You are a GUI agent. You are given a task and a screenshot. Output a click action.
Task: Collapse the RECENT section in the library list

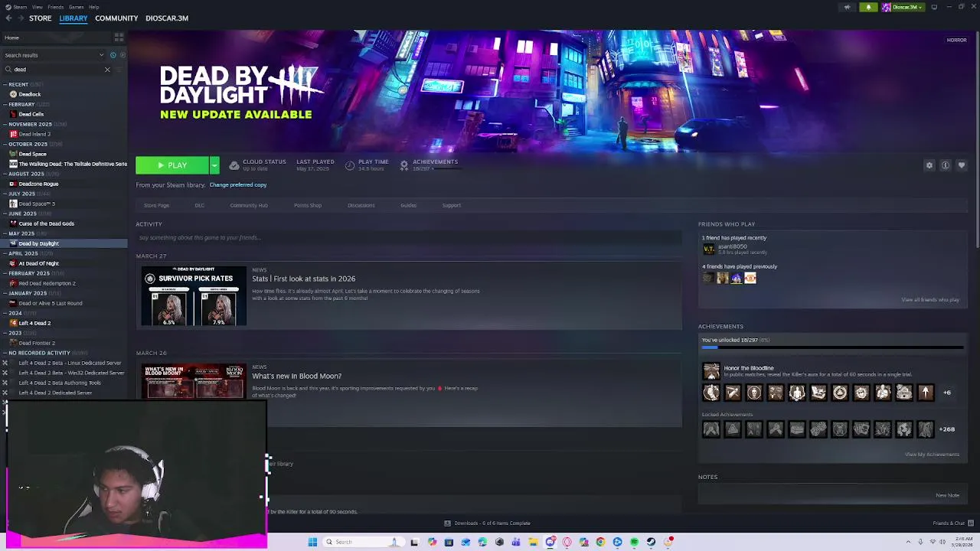5,85
